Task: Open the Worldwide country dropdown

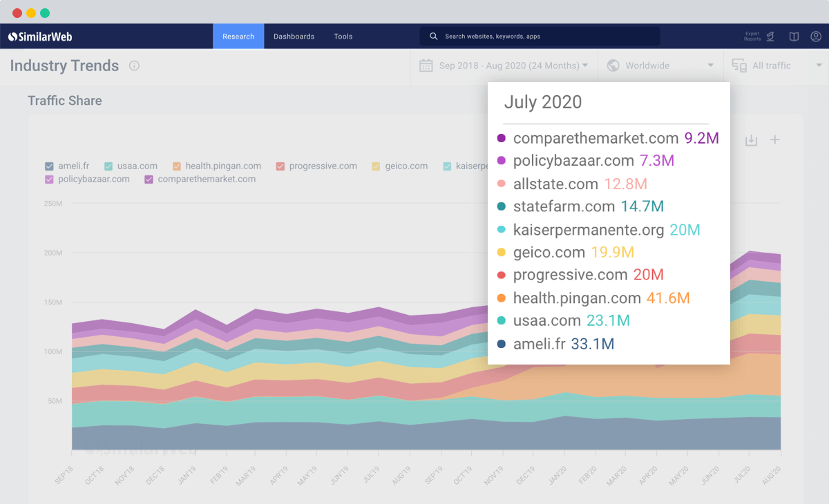Action: point(660,66)
